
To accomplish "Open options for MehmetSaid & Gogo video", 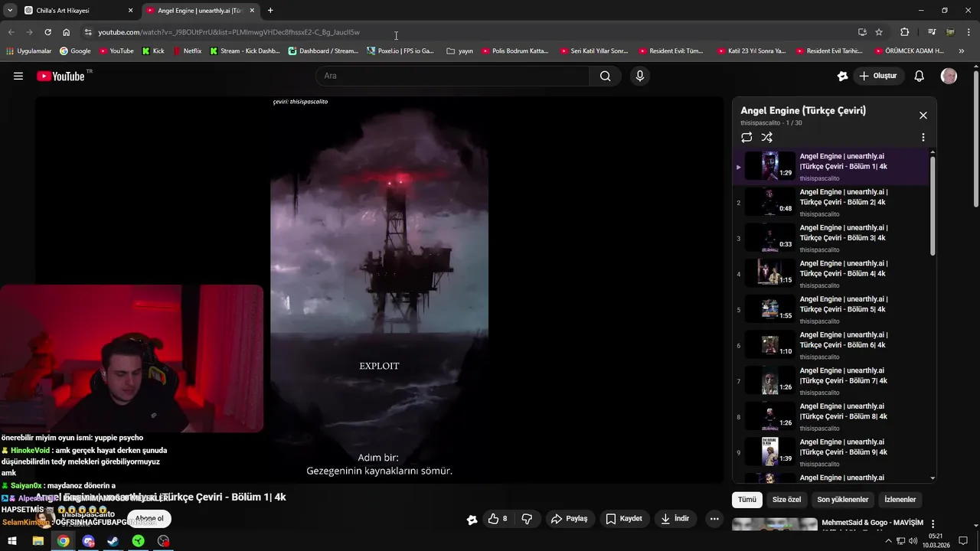I will [x=933, y=523].
